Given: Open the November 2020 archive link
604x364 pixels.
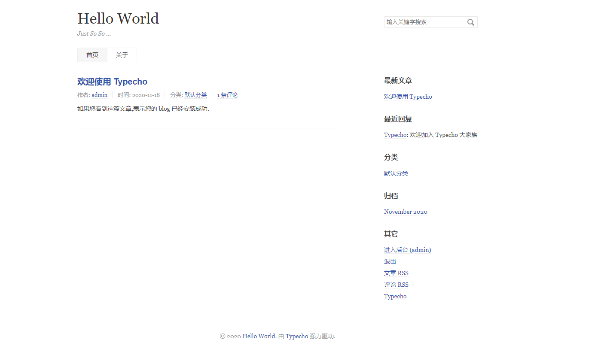Looking at the screenshot, I should [406, 212].
